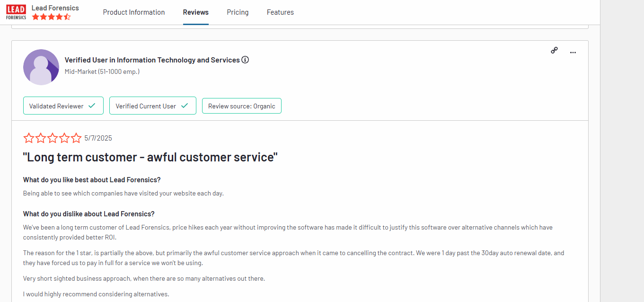Click 'Being able to see which companies' sentence
Screen dimensions: 644x302
[x=124, y=193]
